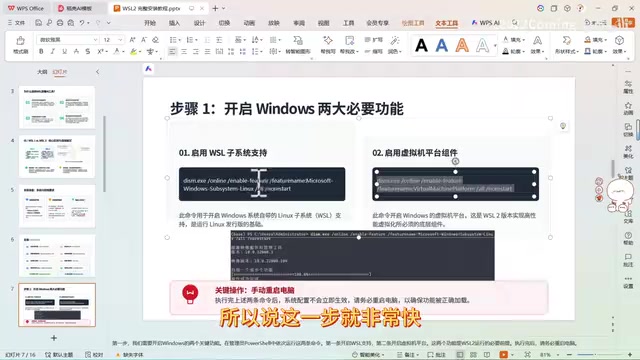Image resolution: width=640 pixels, height=360 pixels.
Task: Click the undo arrow icon
Action: click(82, 23)
